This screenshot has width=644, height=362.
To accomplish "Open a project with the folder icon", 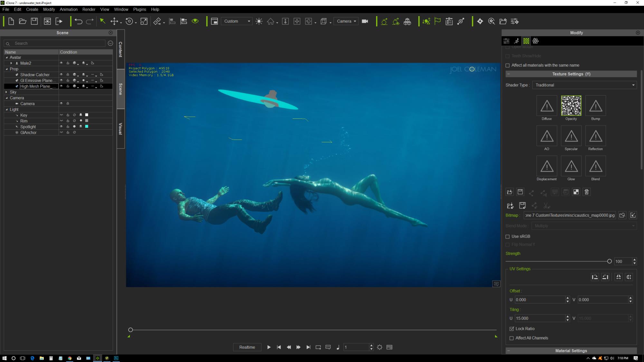I will [23, 21].
